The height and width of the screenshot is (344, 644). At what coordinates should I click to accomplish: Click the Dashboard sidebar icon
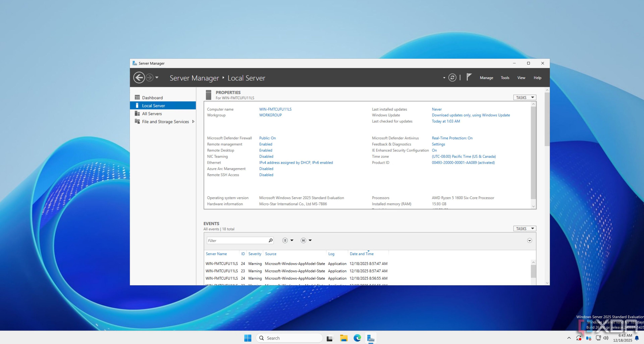coord(137,97)
